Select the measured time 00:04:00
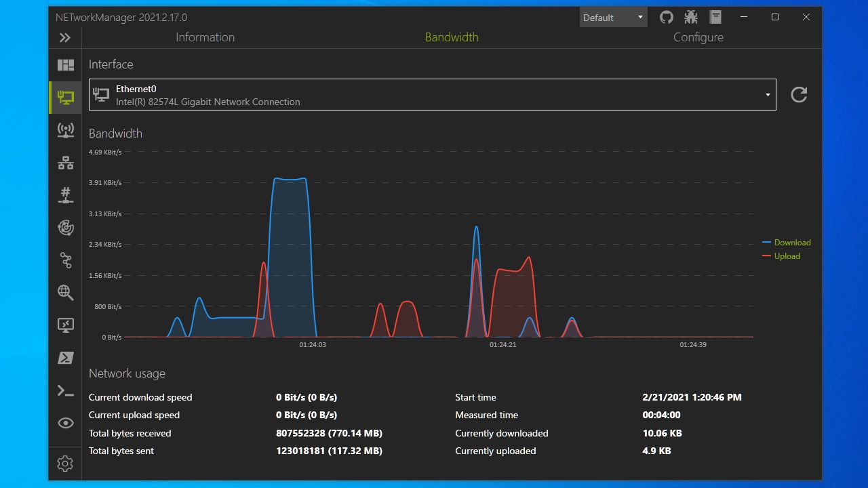Viewport: 868px width, 488px height. coord(661,415)
